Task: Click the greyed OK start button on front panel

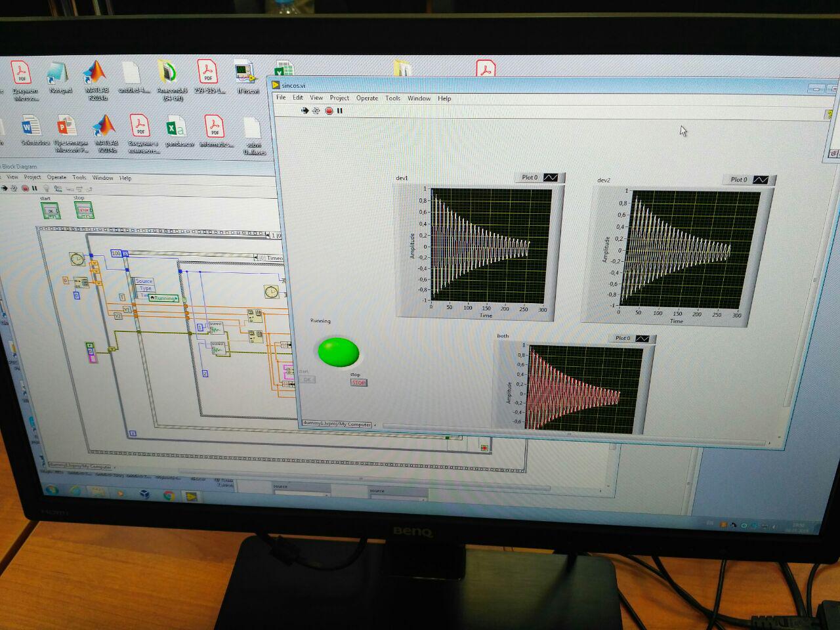Action: (306, 379)
